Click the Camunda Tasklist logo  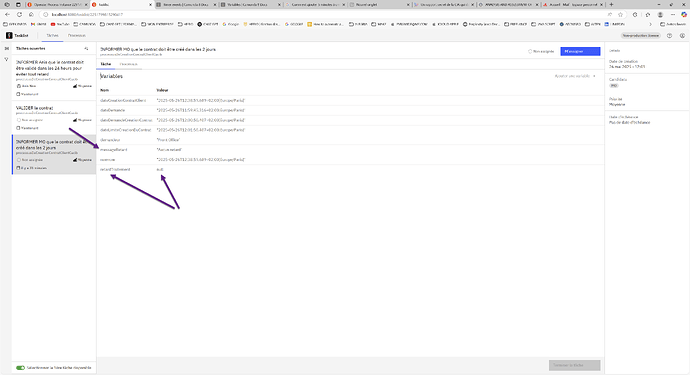point(17,35)
